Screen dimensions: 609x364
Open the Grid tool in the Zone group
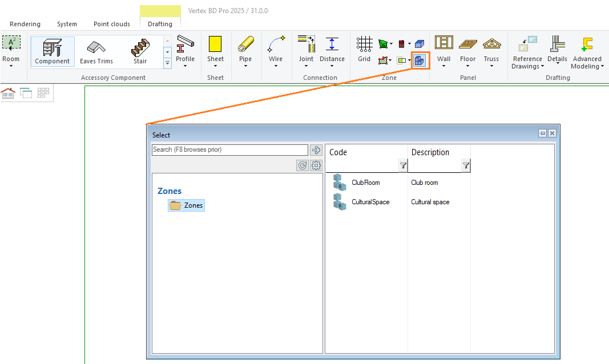[x=364, y=50]
